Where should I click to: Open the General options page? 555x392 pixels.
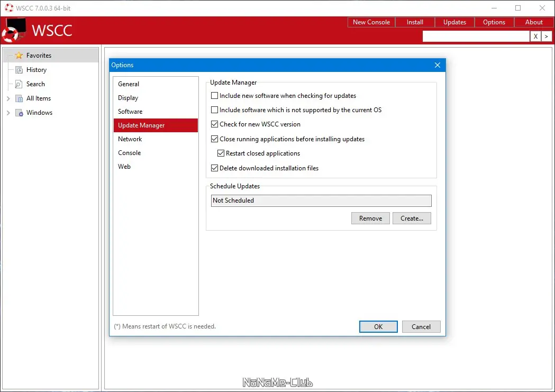[156, 84]
